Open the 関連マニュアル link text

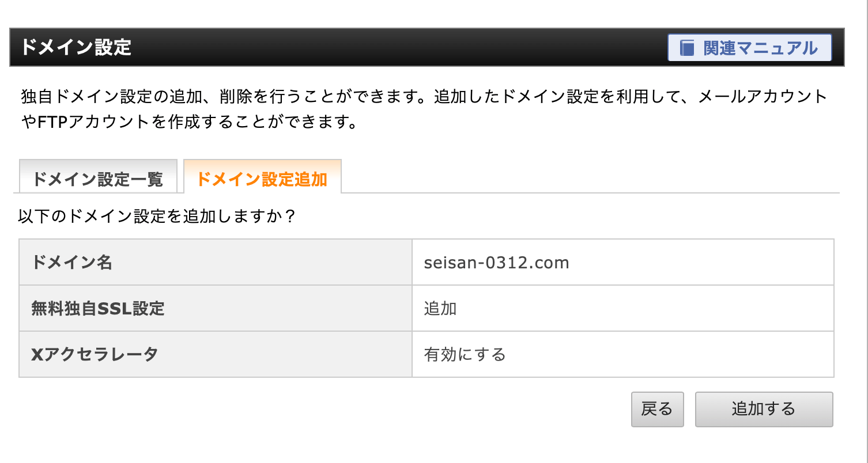(x=760, y=48)
